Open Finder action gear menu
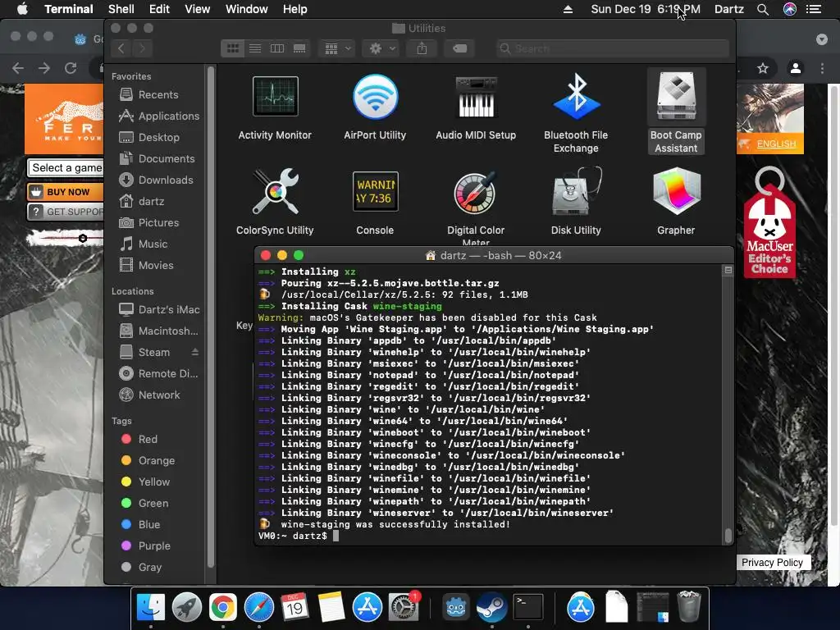 coord(382,48)
